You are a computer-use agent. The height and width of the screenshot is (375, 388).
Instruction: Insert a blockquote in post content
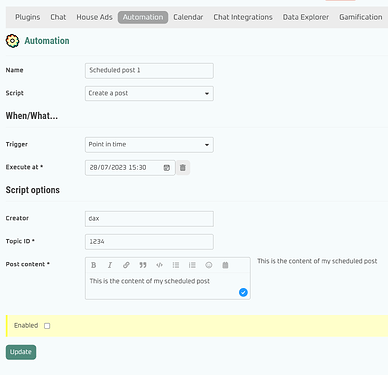tap(143, 265)
